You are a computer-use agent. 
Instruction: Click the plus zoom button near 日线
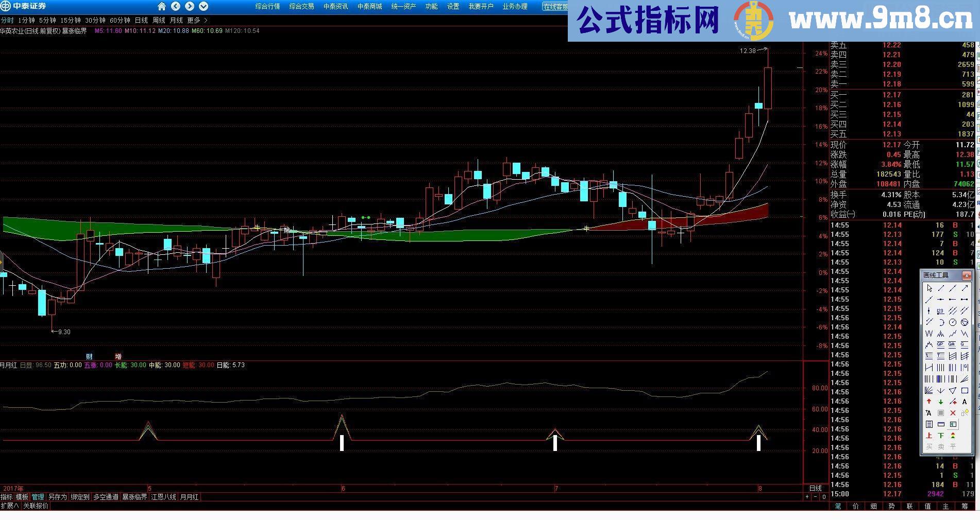click(x=807, y=497)
